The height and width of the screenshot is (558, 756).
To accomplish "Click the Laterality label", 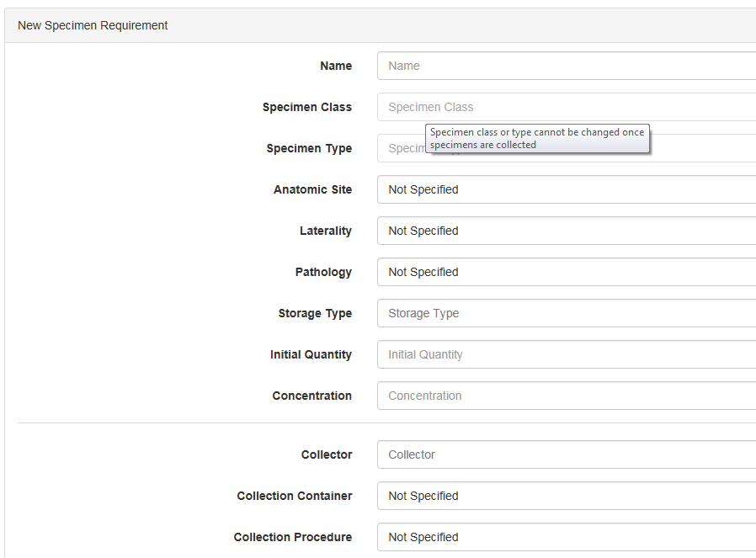I will click(326, 231).
